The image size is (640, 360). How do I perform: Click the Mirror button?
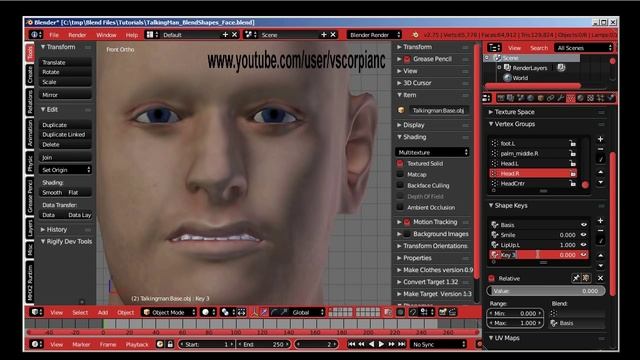pos(65,95)
